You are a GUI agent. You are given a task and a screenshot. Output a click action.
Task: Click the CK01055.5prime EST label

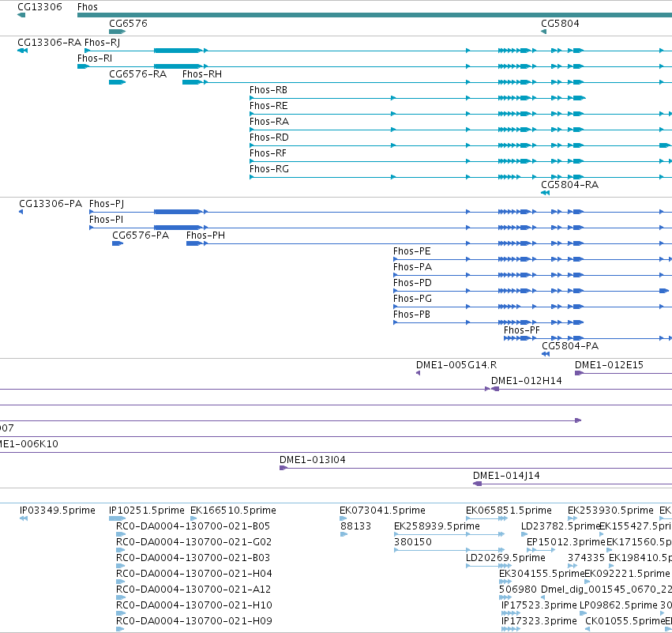click(x=625, y=621)
